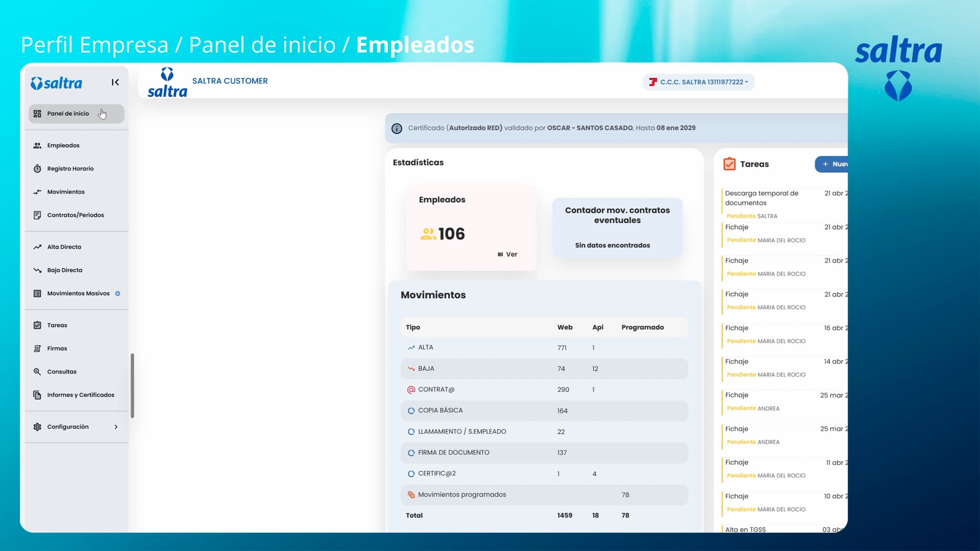Click the Tareas checkbox icon in sidebar

point(37,325)
